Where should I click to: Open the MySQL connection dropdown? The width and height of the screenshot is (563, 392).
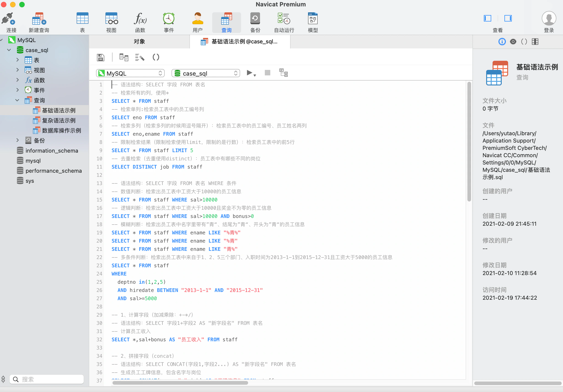[130, 73]
